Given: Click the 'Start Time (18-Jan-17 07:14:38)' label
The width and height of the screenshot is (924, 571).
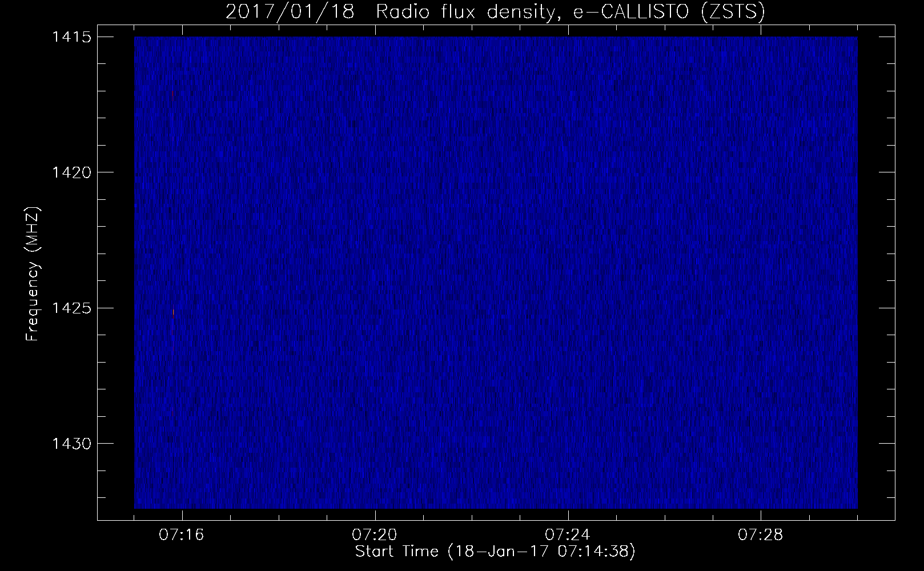Looking at the screenshot, I should point(495,552).
